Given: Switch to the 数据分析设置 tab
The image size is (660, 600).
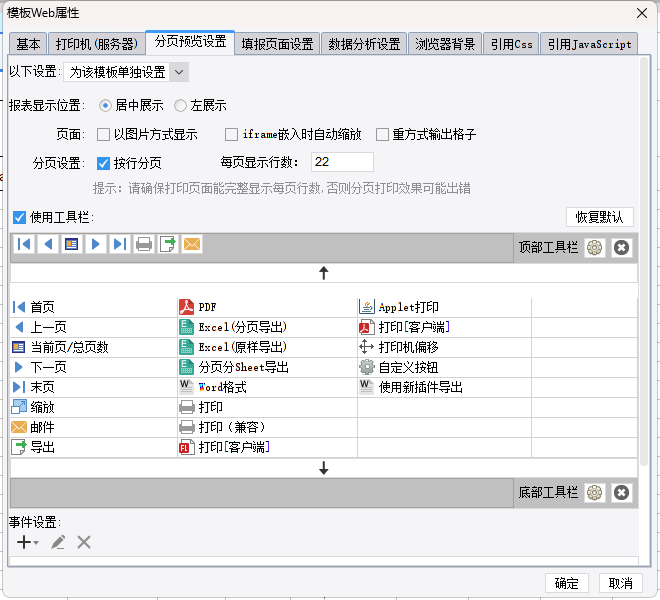Looking at the screenshot, I should (364, 44).
